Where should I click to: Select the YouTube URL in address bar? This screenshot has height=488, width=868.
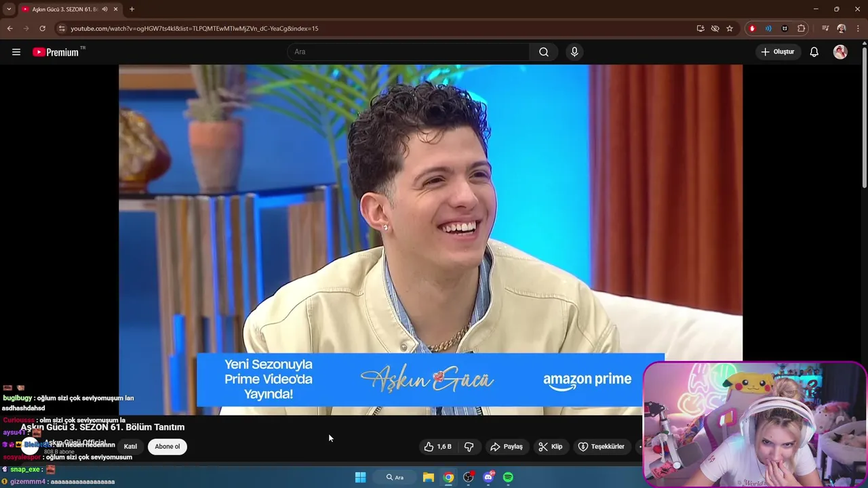click(x=195, y=28)
